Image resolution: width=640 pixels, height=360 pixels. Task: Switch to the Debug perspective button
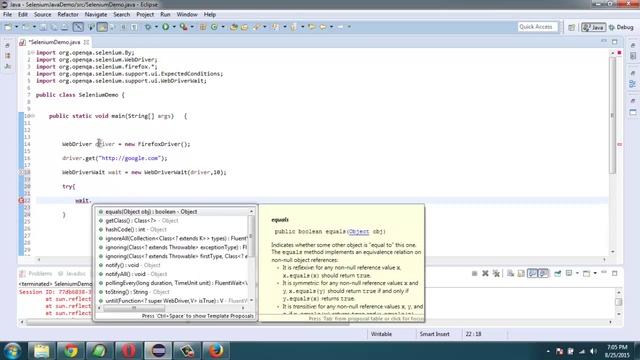(621, 27)
